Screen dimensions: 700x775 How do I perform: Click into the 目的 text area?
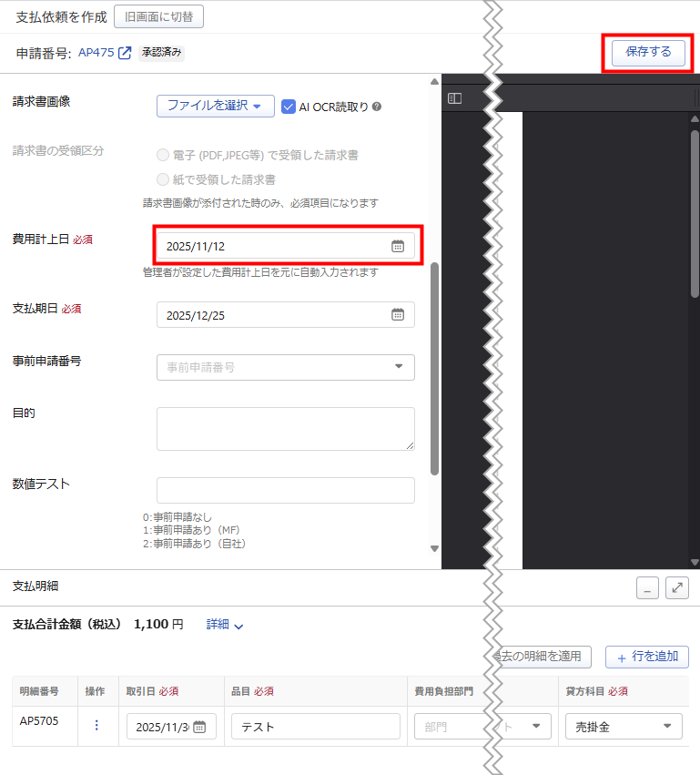point(285,428)
